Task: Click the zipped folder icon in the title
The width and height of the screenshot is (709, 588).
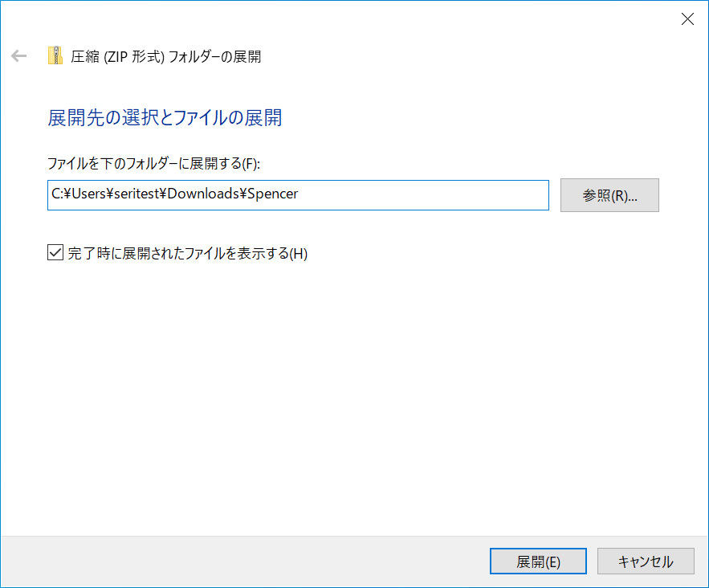Action: tap(55, 55)
